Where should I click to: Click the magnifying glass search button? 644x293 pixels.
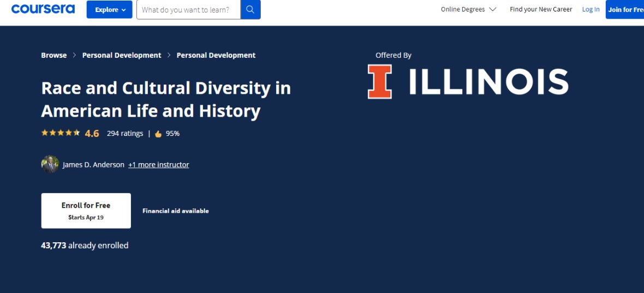point(251,9)
